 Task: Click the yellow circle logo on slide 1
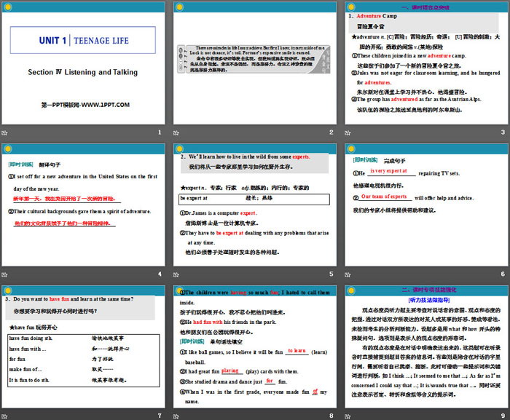[x=8, y=7]
